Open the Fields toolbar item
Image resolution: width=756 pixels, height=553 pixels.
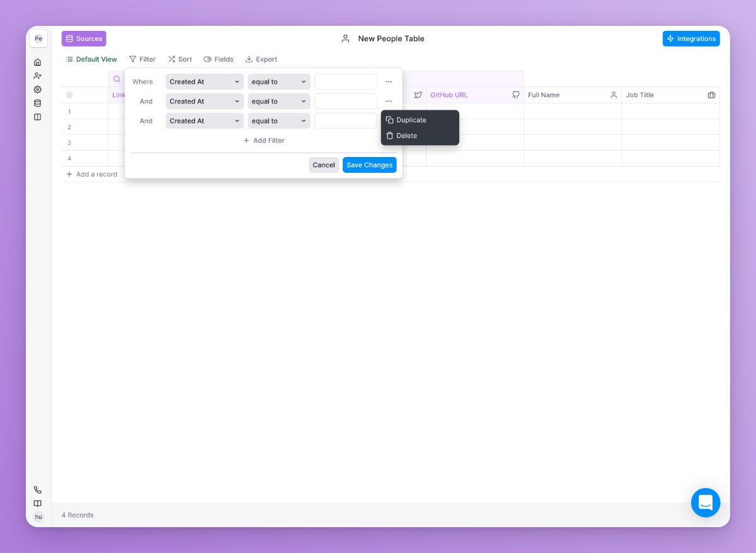tap(219, 59)
